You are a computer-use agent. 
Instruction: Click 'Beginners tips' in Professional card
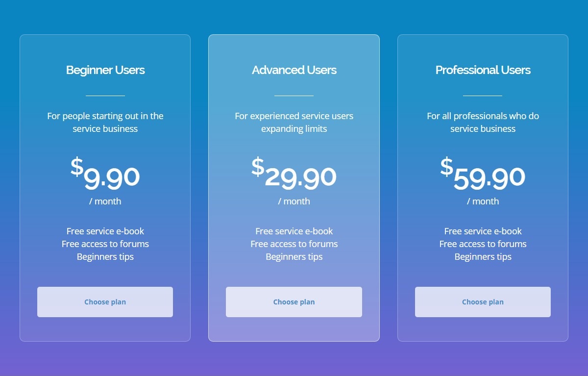483,256
